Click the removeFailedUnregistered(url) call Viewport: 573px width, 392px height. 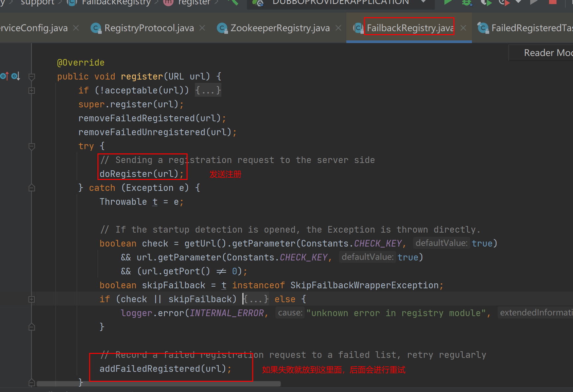[155, 132]
